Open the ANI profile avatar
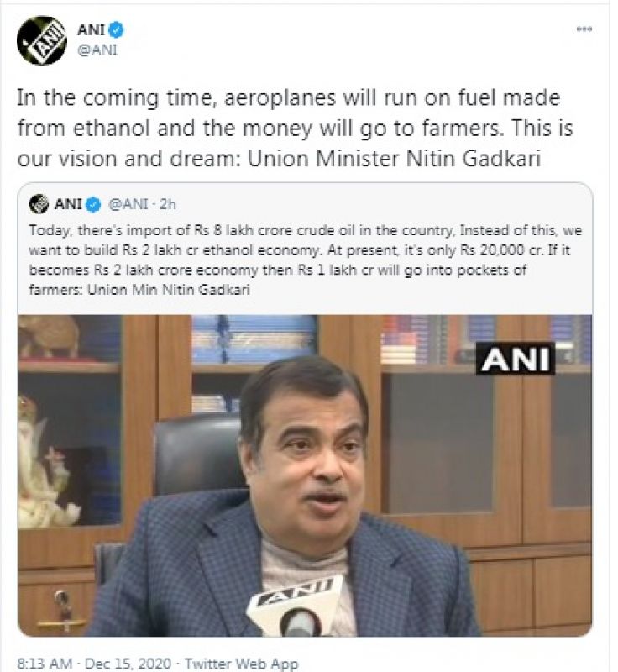Viewport: 618px width, 672px height. [41, 39]
